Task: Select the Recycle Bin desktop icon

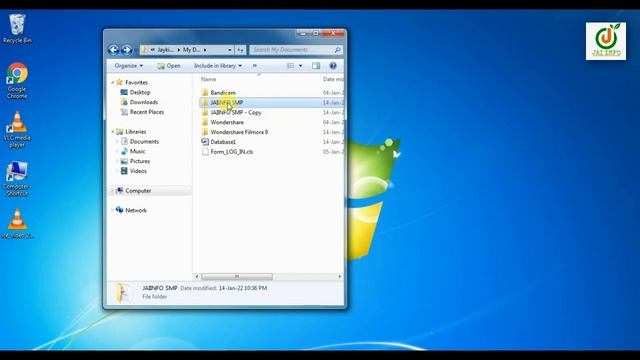Action: pos(17,29)
